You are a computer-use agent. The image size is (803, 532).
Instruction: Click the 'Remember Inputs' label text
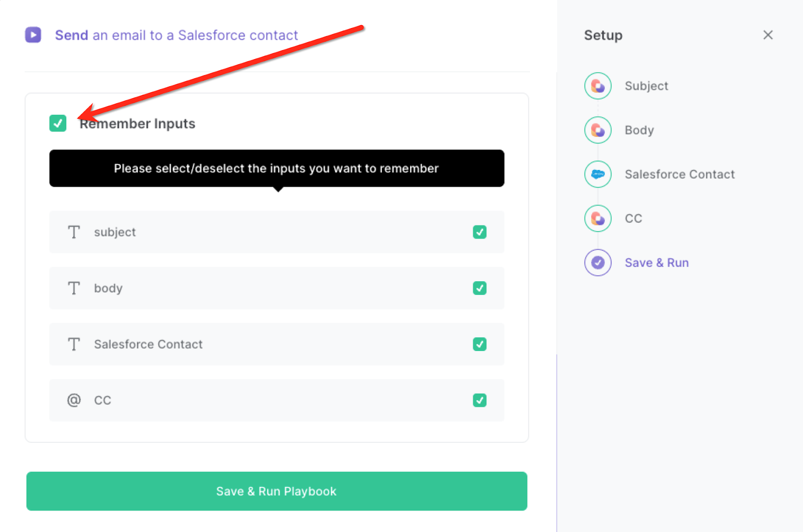(137, 124)
